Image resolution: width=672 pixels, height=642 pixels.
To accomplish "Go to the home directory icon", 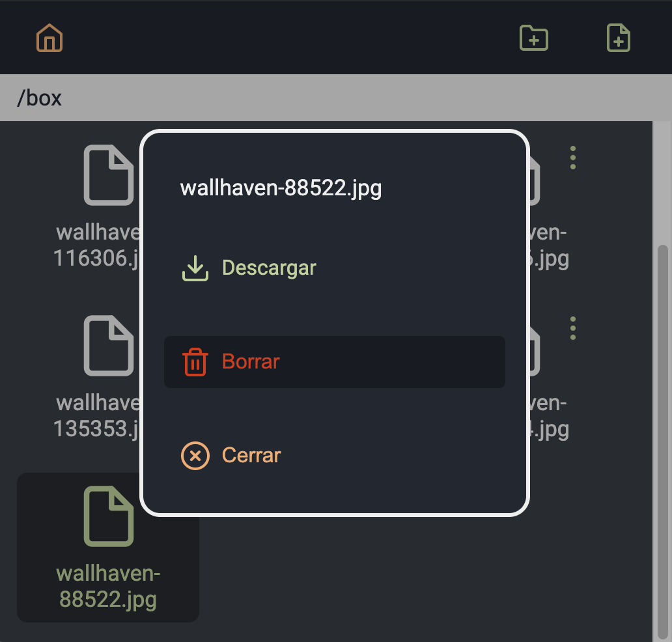I will [x=49, y=38].
